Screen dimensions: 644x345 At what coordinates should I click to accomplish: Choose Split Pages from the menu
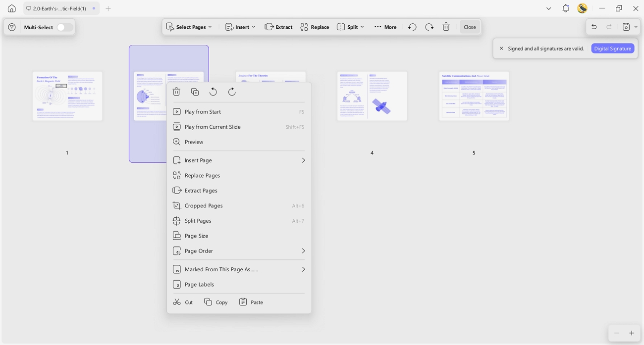pyautogui.click(x=239, y=221)
